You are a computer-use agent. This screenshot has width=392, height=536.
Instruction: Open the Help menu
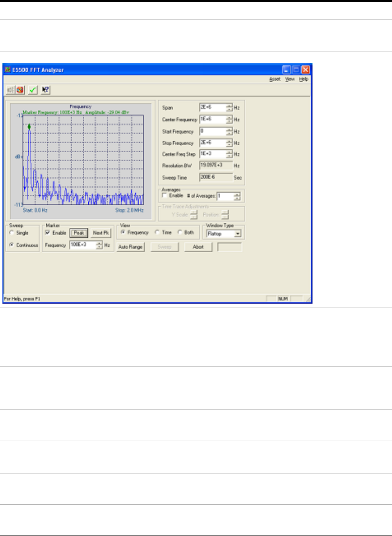303,79
